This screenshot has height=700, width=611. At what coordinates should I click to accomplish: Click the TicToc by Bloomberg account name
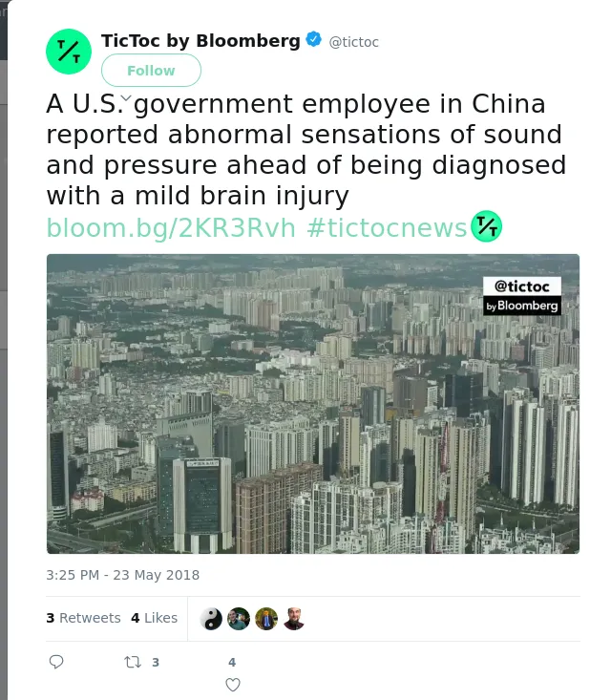[200, 41]
